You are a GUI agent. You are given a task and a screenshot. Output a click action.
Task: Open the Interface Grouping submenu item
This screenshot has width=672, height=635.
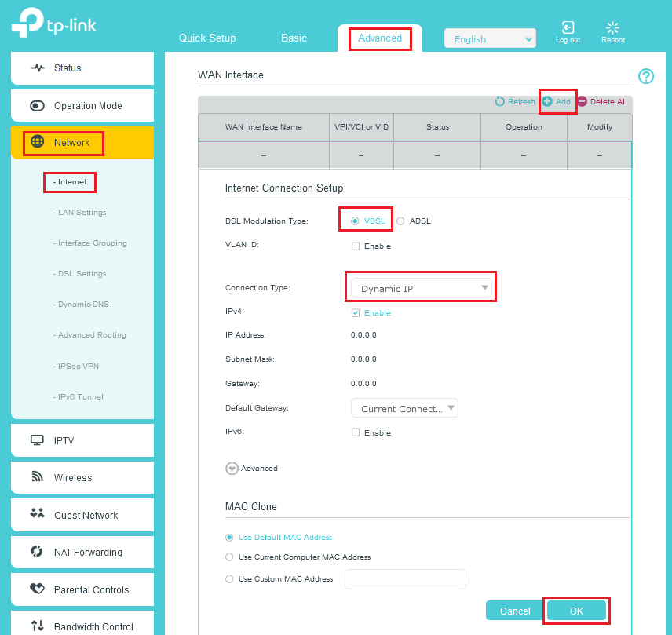pyautogui.click(x=90, y=243)
